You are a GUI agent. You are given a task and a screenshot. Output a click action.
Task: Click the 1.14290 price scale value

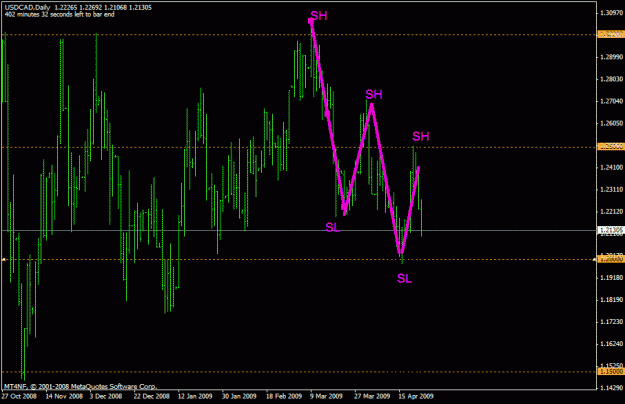pos(611,388)
